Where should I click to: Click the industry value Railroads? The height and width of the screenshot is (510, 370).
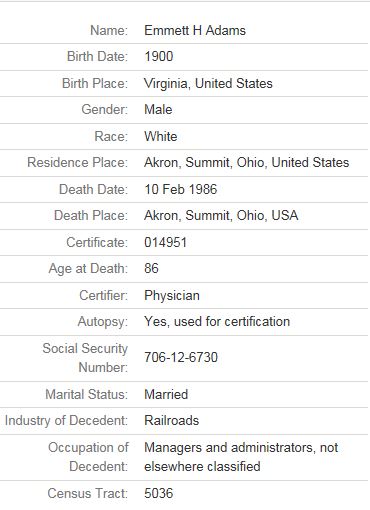172,421
